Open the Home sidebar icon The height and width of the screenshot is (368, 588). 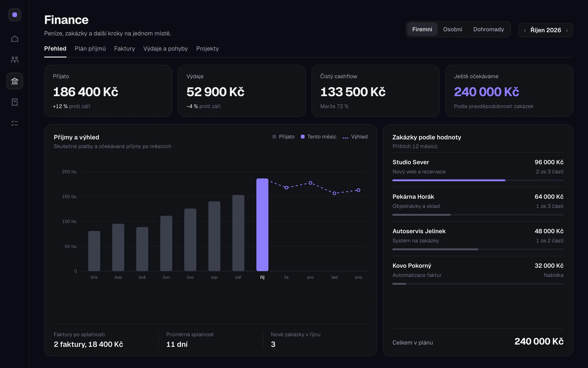pos(14,39)
